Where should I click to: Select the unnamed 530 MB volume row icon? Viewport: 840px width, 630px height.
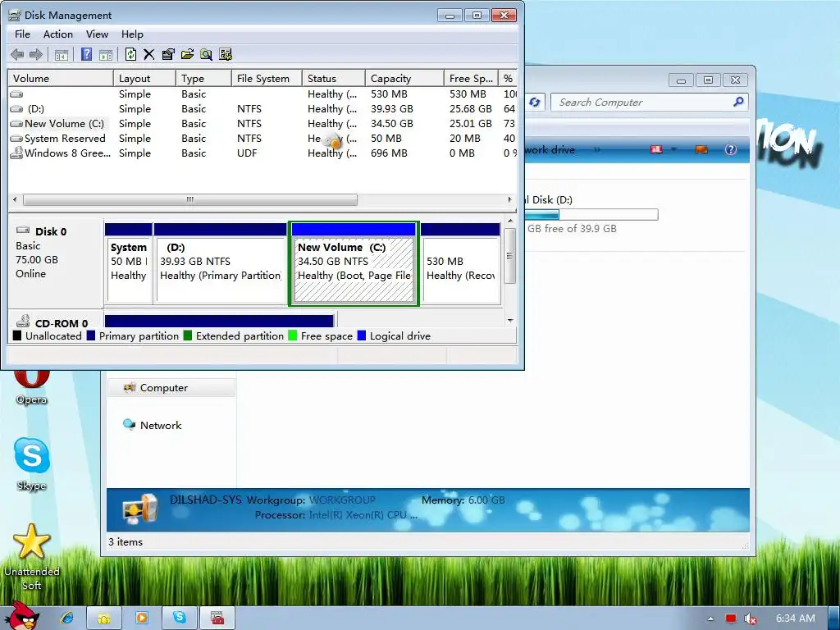pyautogui.click(x=16, y=94)
